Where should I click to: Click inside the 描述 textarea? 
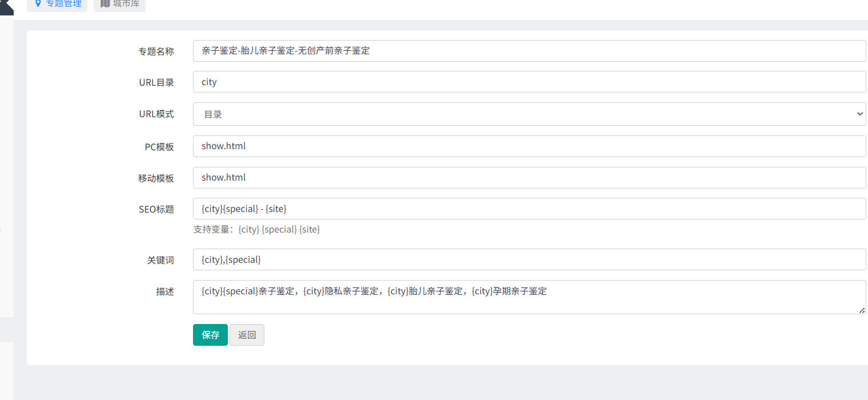coord(529,297)
